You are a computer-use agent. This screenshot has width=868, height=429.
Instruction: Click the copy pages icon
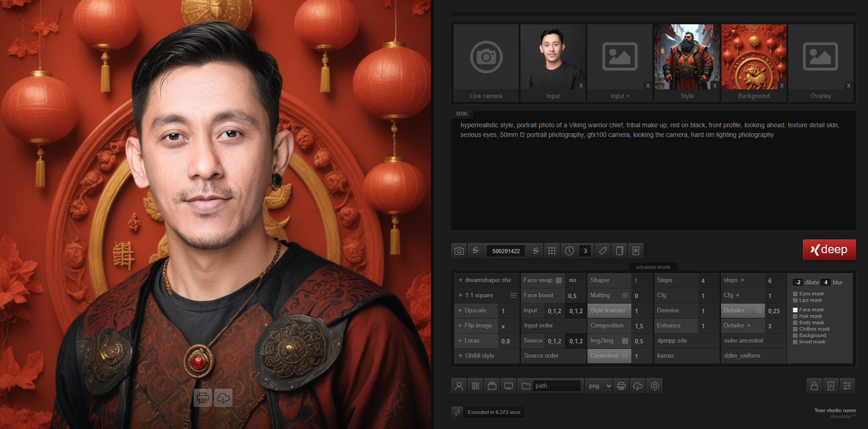pyautogui.click(x=619, y=251)
